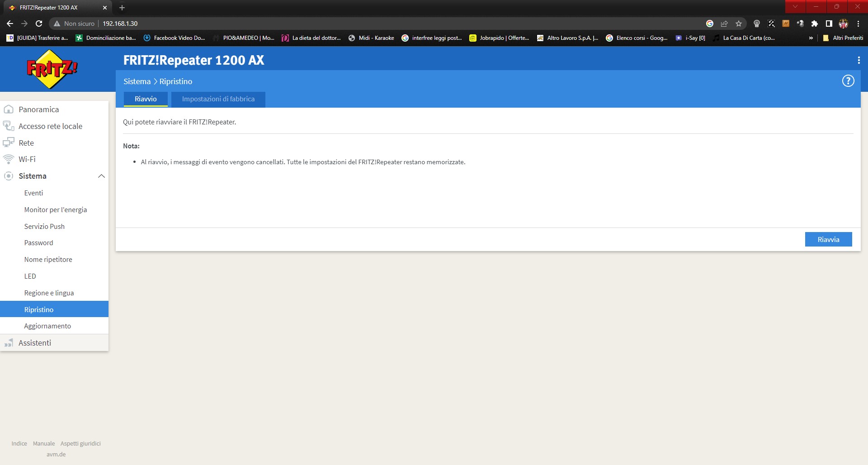Screen dimensions: 868x465
Task: Click the FRITZ! logo
Action: tap(52, 69)
